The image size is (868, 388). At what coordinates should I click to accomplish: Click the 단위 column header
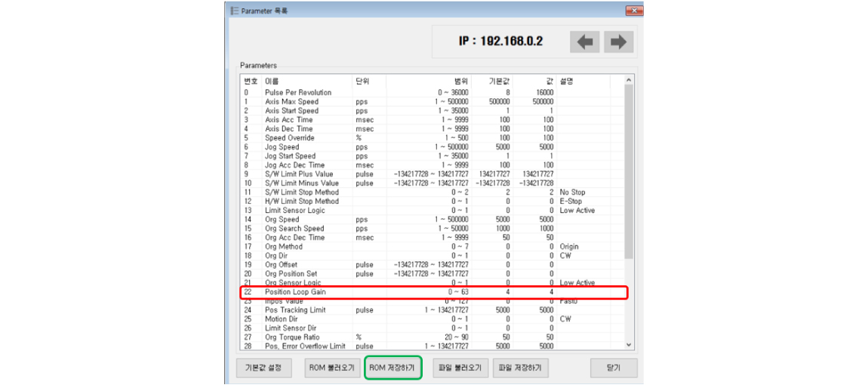coord(369,82)
